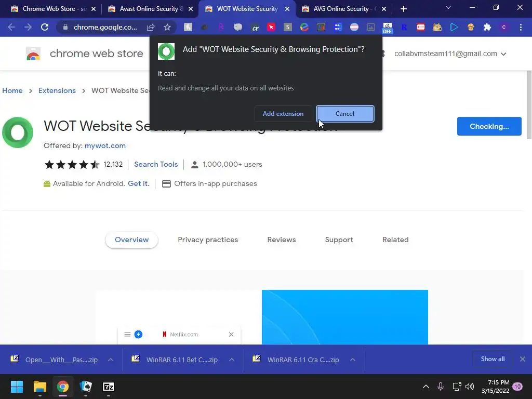Click the blue Checking... button
532x399 pixels.
(489, 126)
